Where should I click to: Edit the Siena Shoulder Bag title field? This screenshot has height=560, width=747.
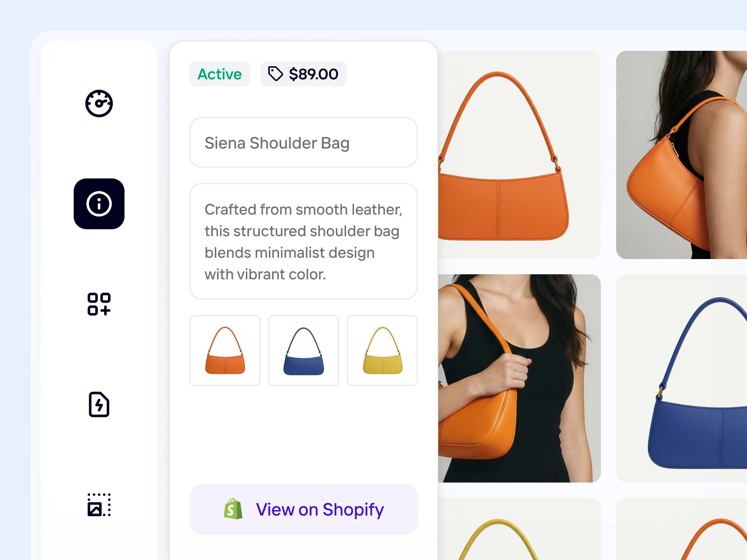coord(303,143)
